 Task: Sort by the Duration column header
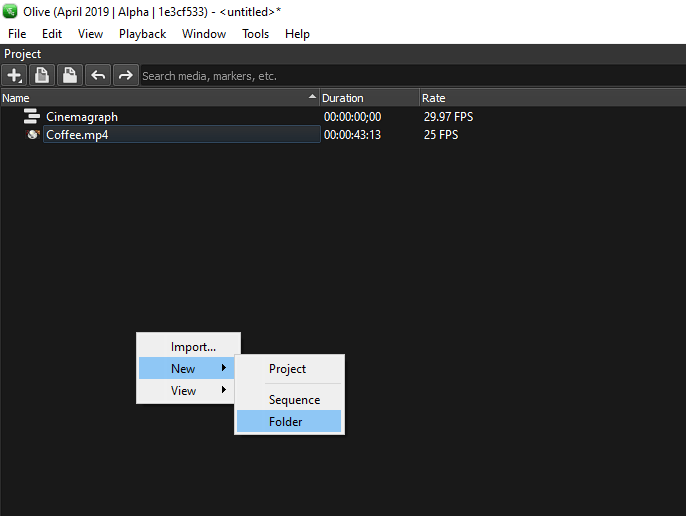pos(370,98)
